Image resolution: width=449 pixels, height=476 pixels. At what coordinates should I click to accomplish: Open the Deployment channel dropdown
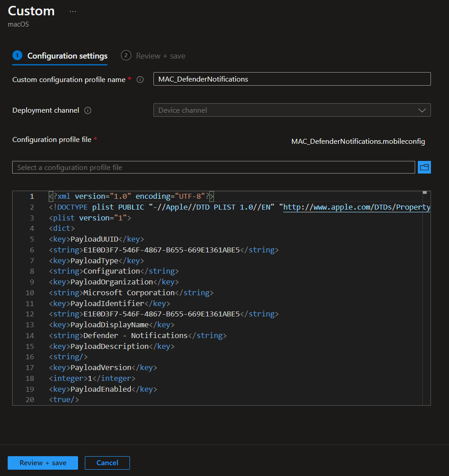coord(292,110)
